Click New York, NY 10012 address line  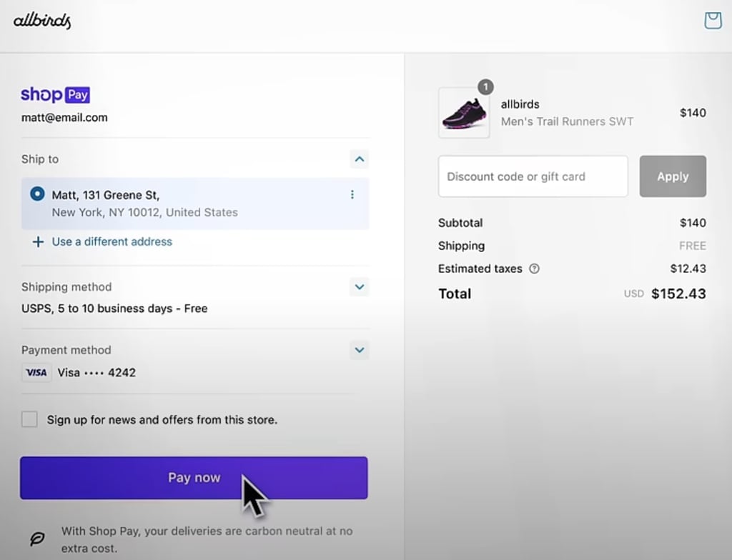144,212
